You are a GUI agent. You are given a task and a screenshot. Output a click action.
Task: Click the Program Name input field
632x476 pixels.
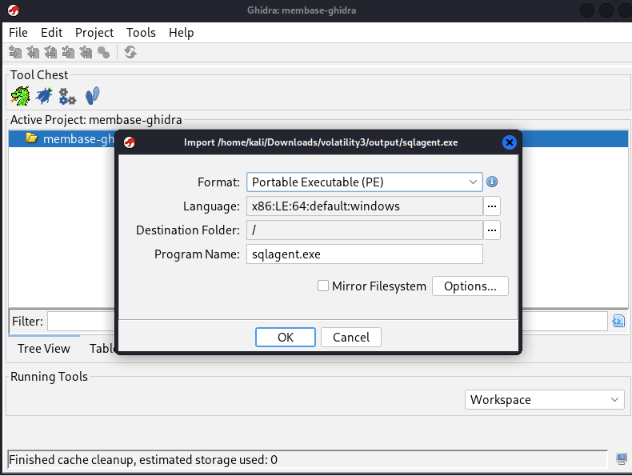coord(364,254)
